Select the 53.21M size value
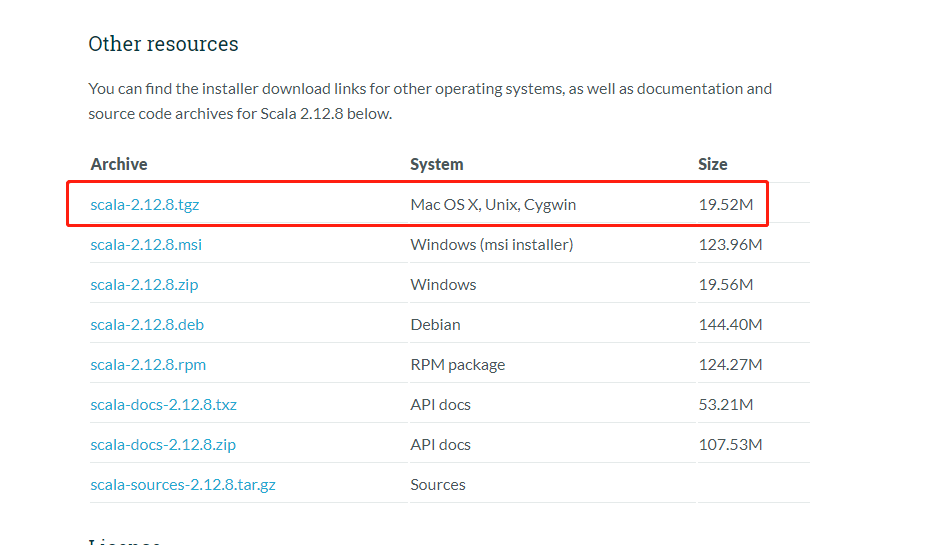 726,405
